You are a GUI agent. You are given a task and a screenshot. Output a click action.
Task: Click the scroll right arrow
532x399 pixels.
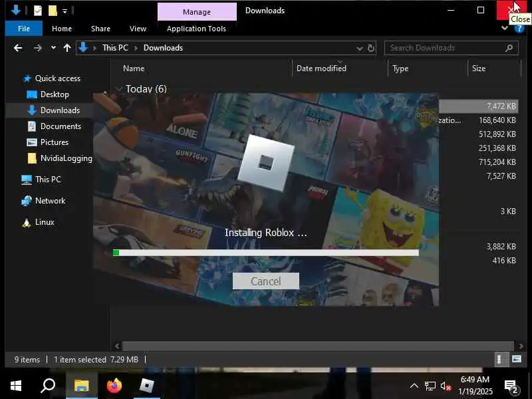pos(521,346)
